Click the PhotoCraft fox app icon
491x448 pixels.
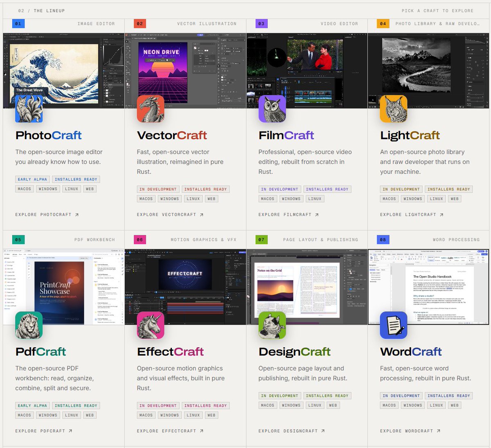click(29, 109)
